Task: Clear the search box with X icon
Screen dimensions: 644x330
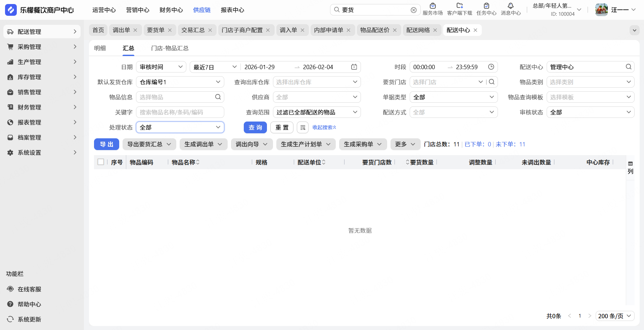Action: tap(414, 10)
